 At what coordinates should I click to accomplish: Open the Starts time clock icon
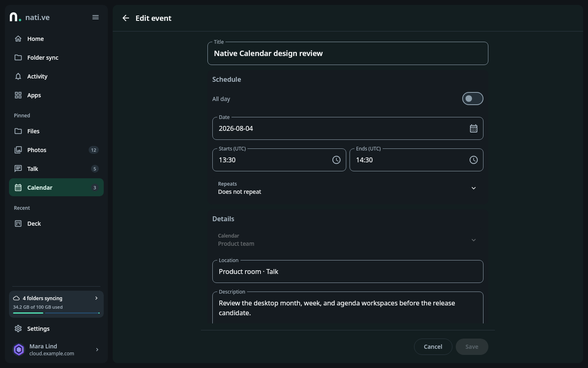click(x=336, y=160)
